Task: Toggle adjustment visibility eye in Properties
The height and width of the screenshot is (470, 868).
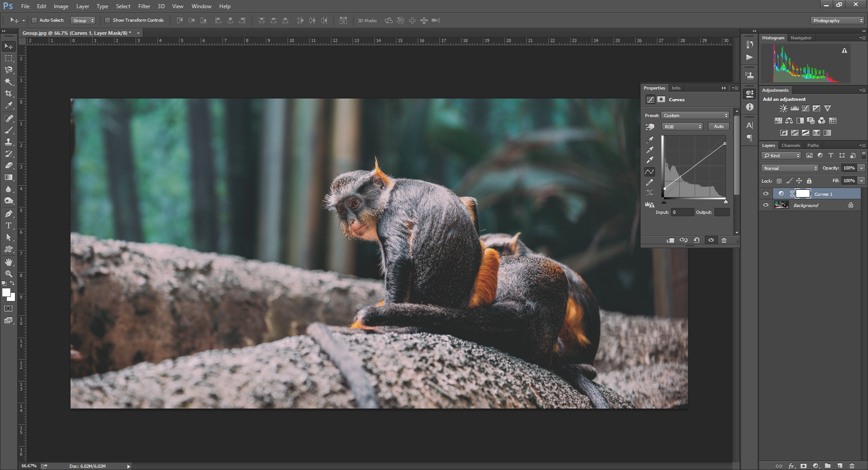Action: (711, 240)
